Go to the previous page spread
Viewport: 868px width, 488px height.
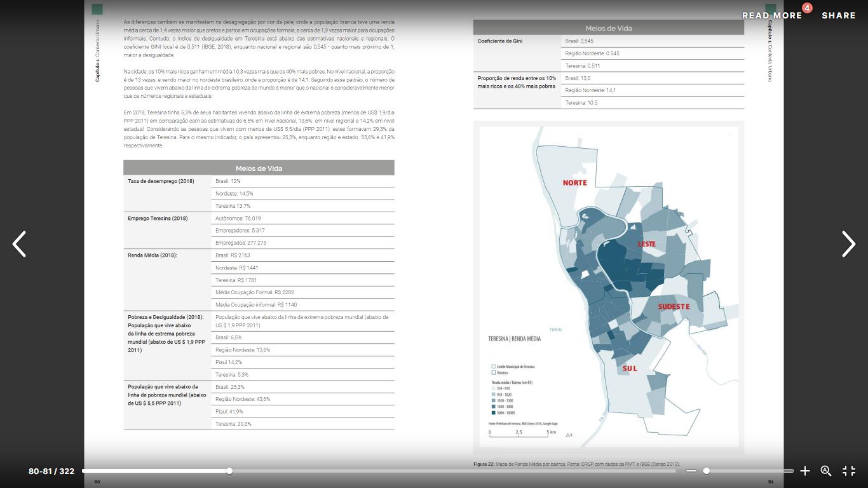pos(20,244)
